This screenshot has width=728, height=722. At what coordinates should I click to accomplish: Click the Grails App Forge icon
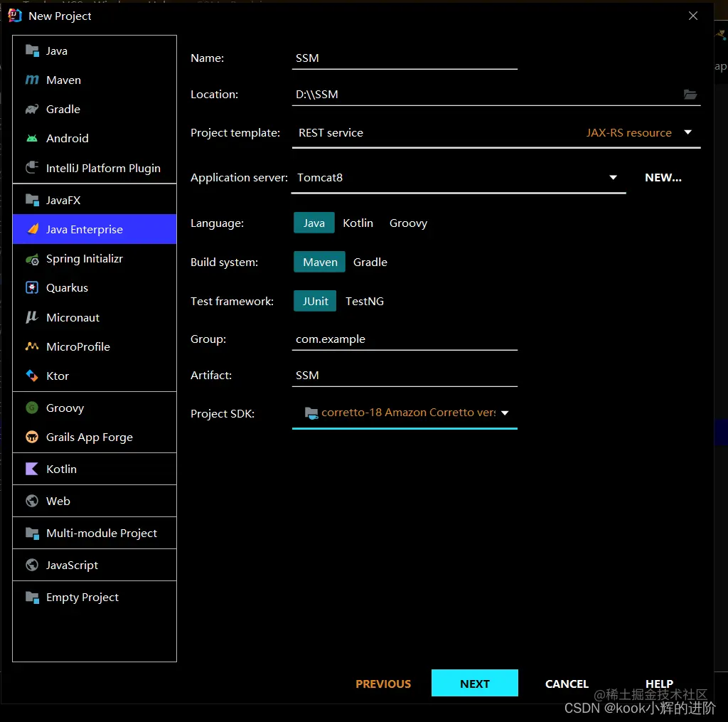[32, 437]
